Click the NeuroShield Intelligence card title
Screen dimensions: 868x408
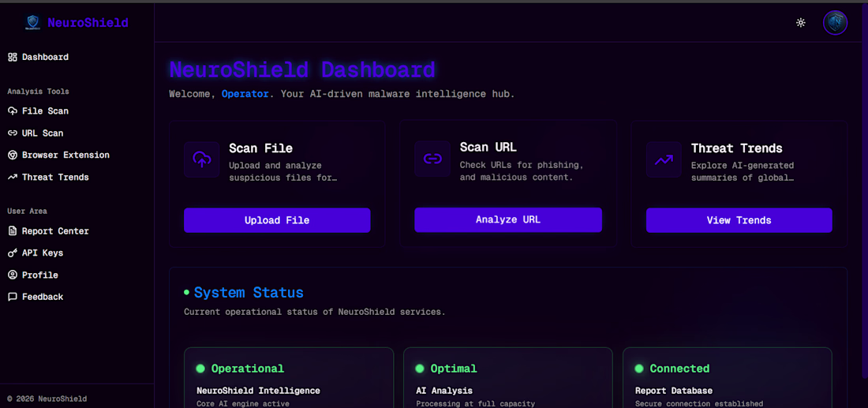[258, 391]
